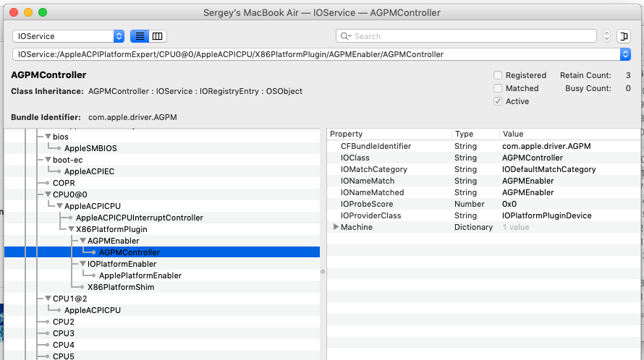
Task: Collapse the AppleACPICPU node under CPU0@0
Action: click(x=59, y=206)
